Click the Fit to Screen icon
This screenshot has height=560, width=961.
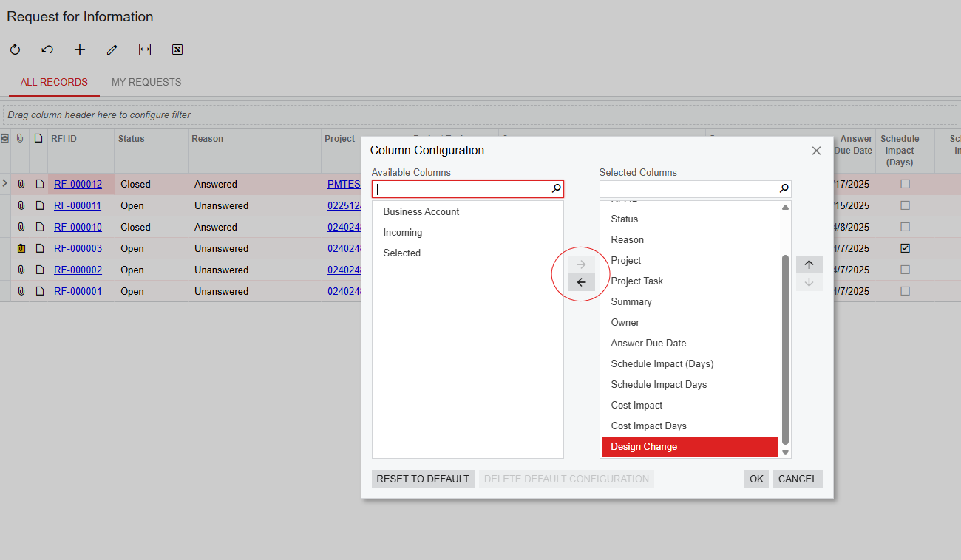[x=145, y=49]
